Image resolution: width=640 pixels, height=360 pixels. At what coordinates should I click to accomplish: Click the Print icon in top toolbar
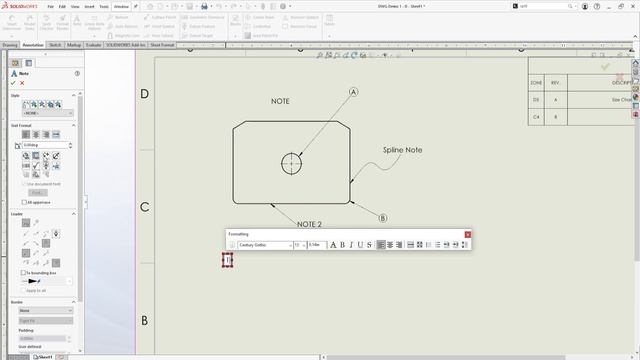(204, 7)
